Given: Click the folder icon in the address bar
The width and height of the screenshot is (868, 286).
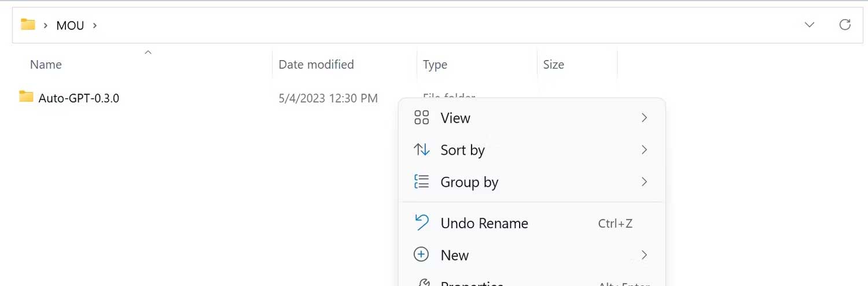Looking at the screenshot, I should (x=28, y=25).
